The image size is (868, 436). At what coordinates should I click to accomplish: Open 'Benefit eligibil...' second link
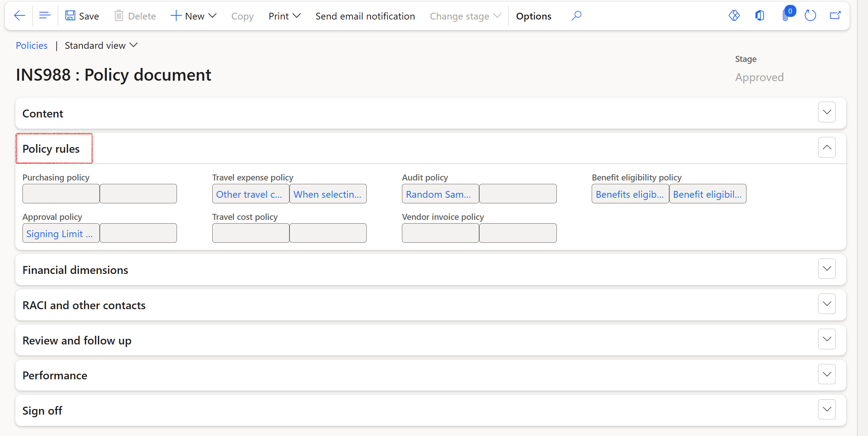coord(708,194)
